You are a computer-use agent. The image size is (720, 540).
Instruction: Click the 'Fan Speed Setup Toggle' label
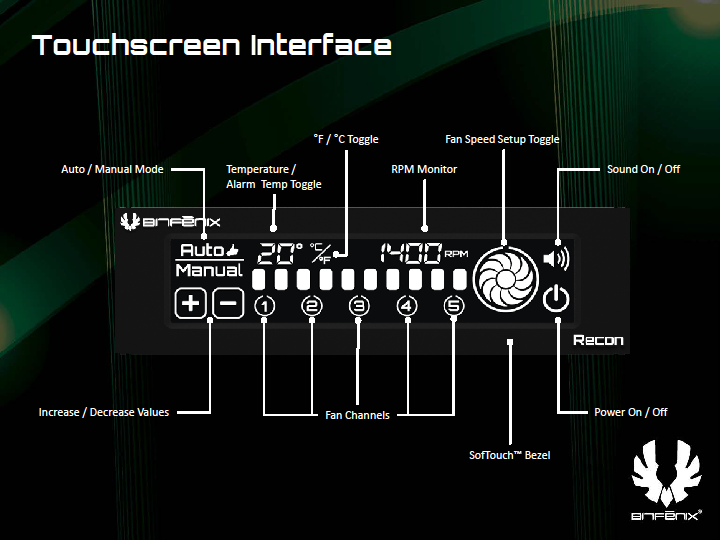coord(502,139)
